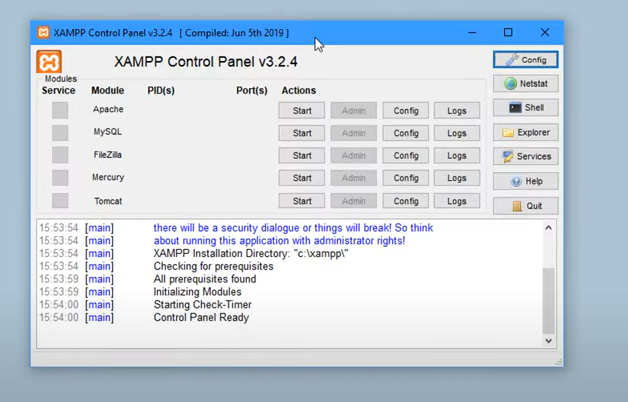The height and width of the screenshot is (402, 628).
Task: Open Mercury Logs list
Action: (457, 178)
